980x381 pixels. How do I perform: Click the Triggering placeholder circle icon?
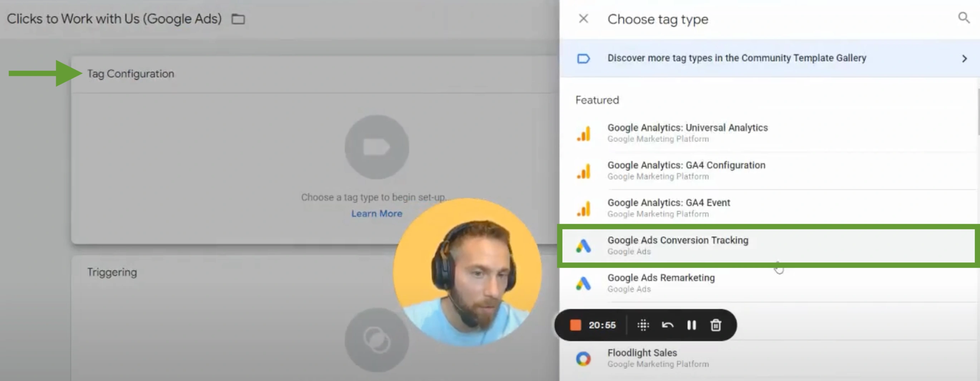[x=377, y=340]
